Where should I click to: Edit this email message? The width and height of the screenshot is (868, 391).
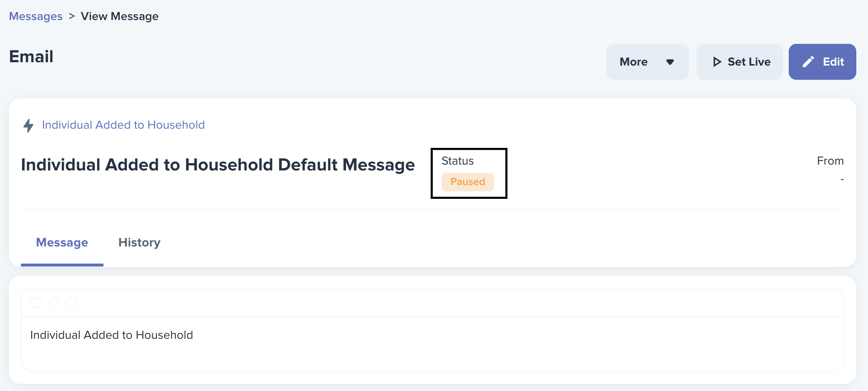[822, 62]
